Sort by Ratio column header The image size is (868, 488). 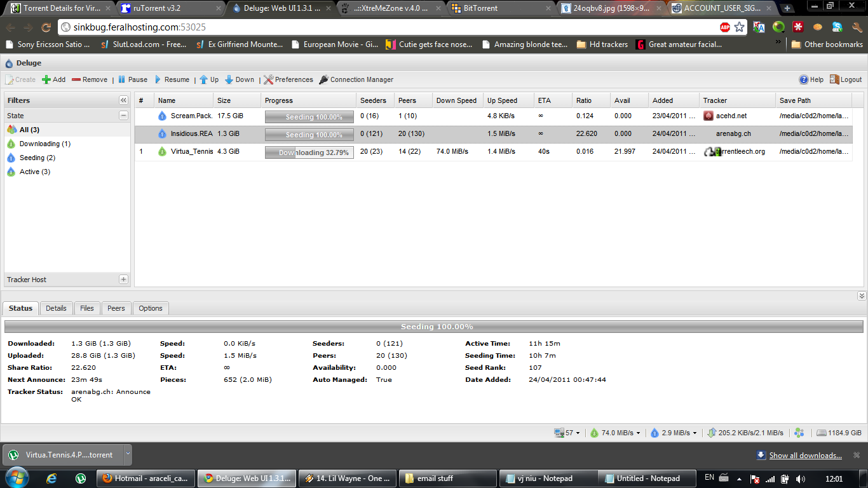point(592,100)
